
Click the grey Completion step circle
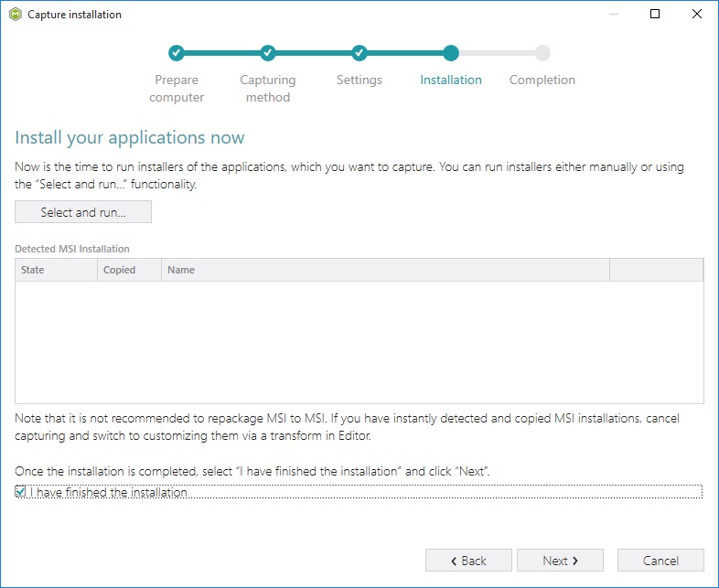(x=542, y=53)
